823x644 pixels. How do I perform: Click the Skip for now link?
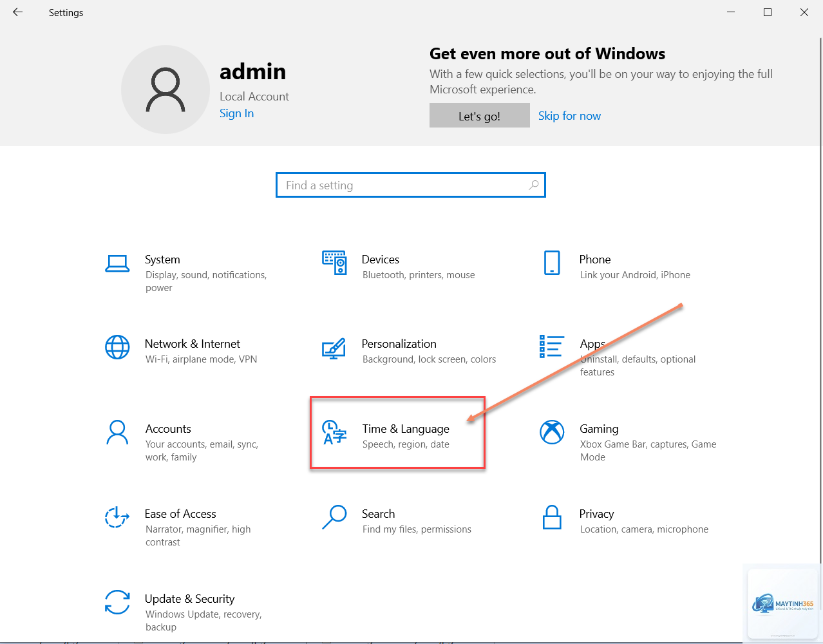(569, 116)
